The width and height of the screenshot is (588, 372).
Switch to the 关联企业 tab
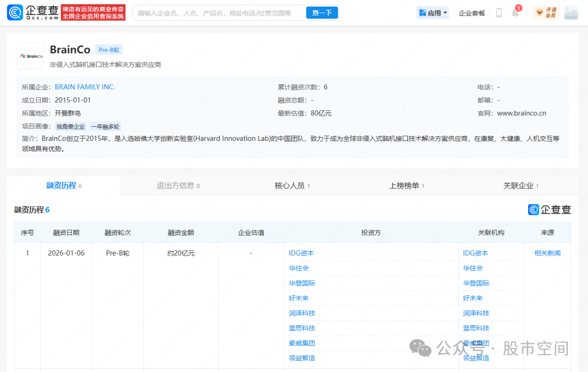tap(521, 185)
